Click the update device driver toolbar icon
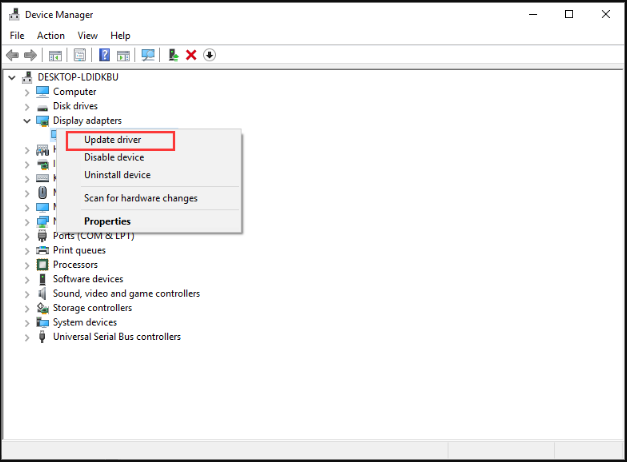This screenshot has width=627, height=462. [174, 55]
